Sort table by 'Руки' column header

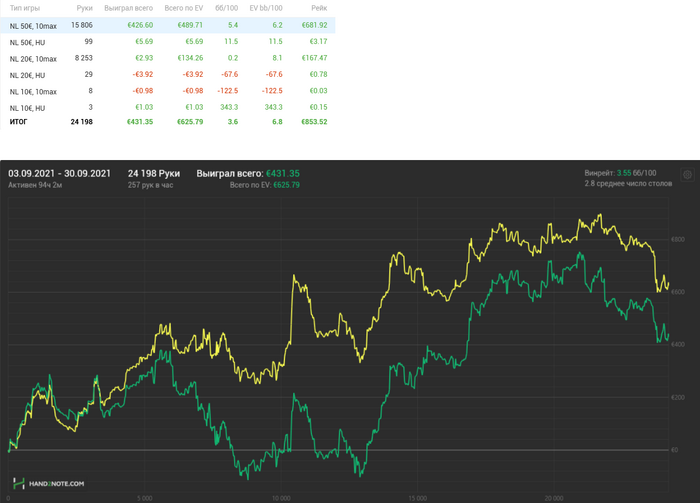[84, 8]
